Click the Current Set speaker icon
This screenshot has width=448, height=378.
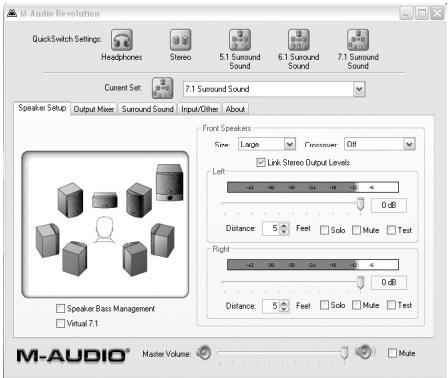(x=162, y=88)
